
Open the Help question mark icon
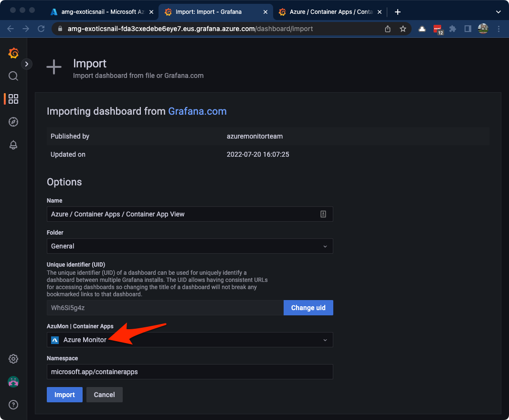tap(13, 405)
